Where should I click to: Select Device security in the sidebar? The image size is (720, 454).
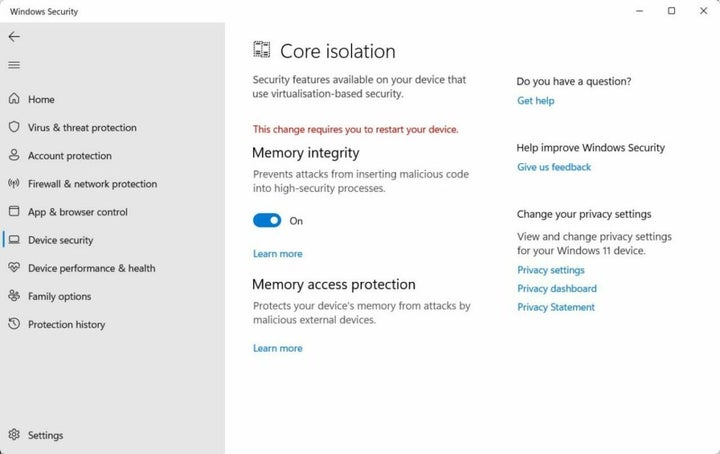point(60,240)
